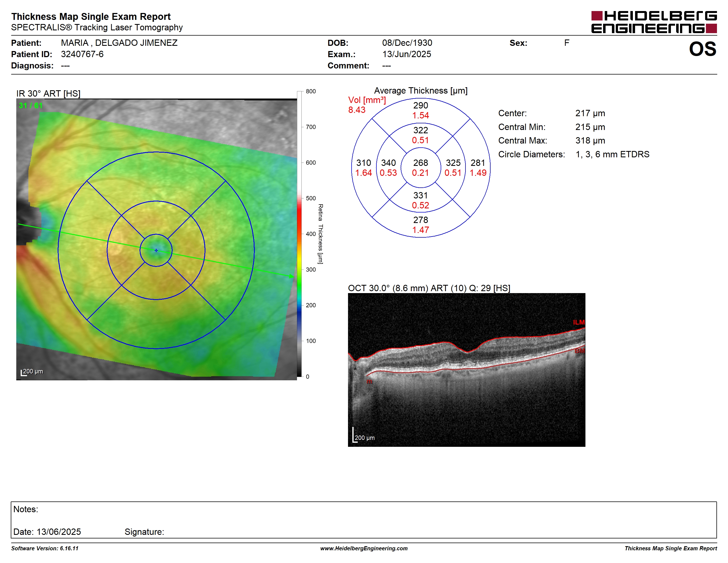Viewport: 728px width, 563px height.
Task: Click the red BM layer label
Action: pos(580,351)
